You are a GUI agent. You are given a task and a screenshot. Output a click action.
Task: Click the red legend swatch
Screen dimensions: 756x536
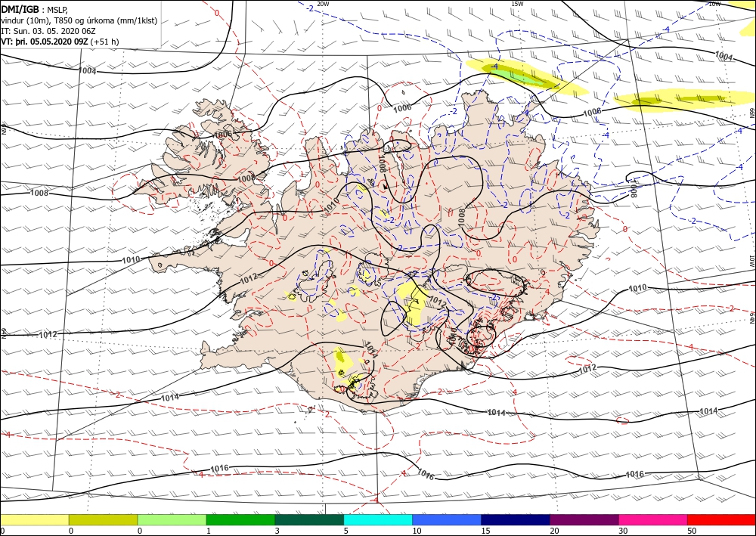[x=722, y=519]
